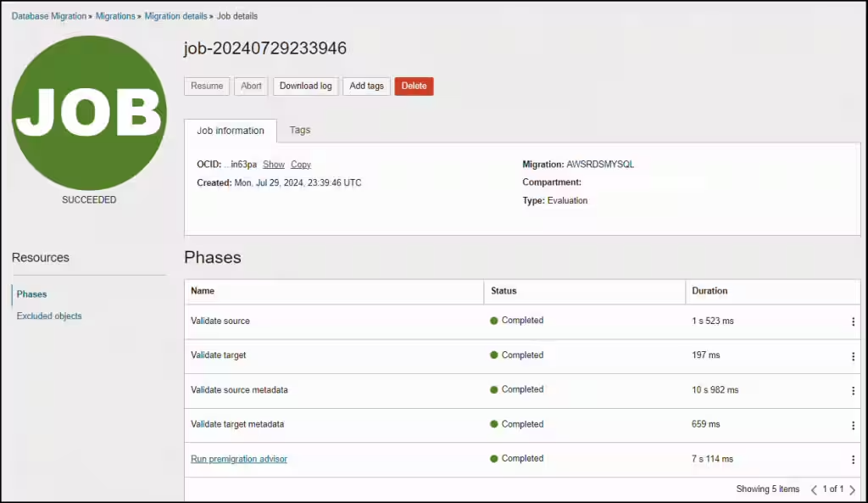Click the Resources heading
The image size is (868, 503).
pos(41,258)
